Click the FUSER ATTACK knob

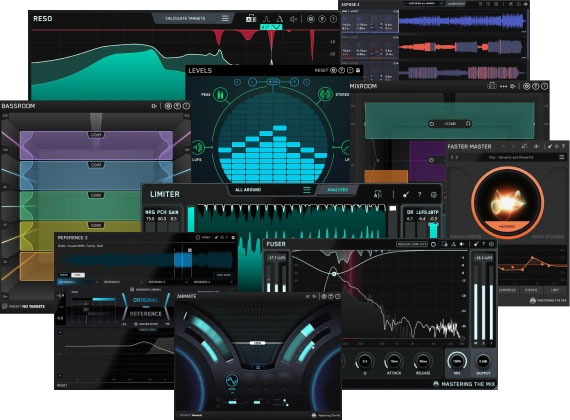[393, 361]
